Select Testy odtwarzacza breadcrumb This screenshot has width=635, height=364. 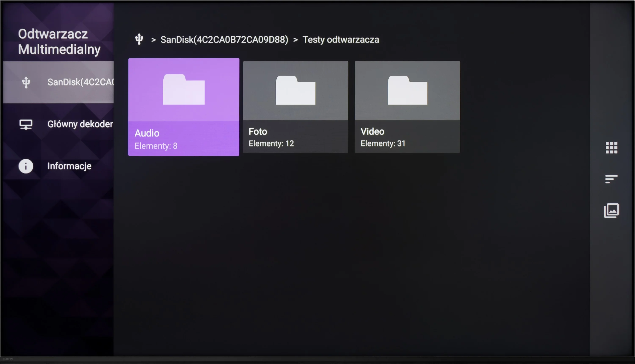(341, 40)
